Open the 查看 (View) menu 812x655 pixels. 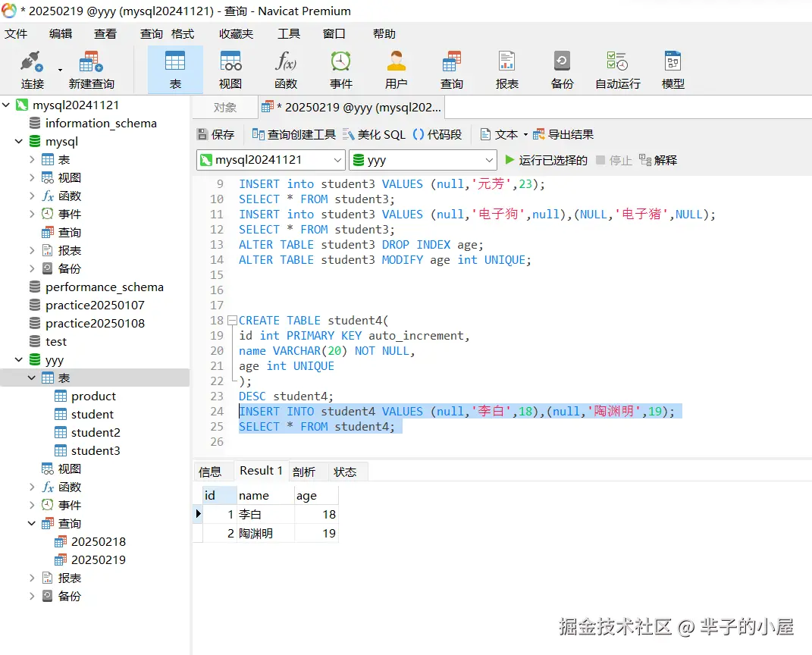tap(105, 33)
